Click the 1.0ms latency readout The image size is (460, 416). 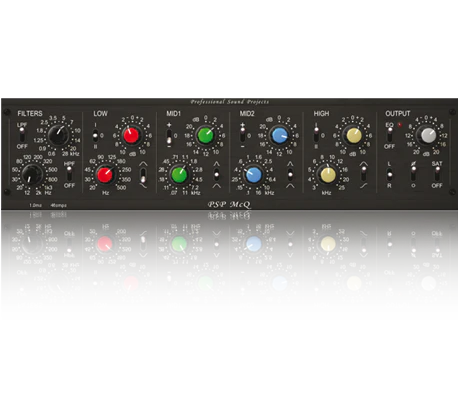pos(35,205)
